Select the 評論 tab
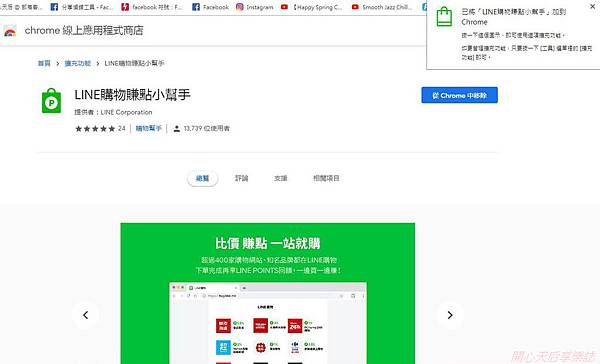This screenshot has height=364, width=600. coord(241,178)
